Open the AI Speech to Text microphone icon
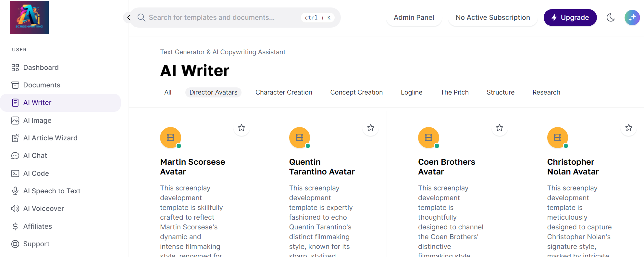 (15, 191)
